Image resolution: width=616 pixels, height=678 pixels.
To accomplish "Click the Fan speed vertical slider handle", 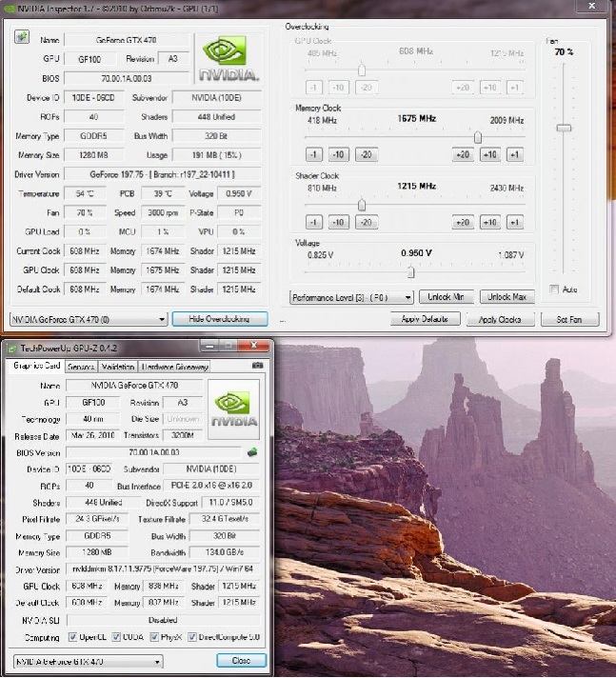I will [x=564, y=128].
